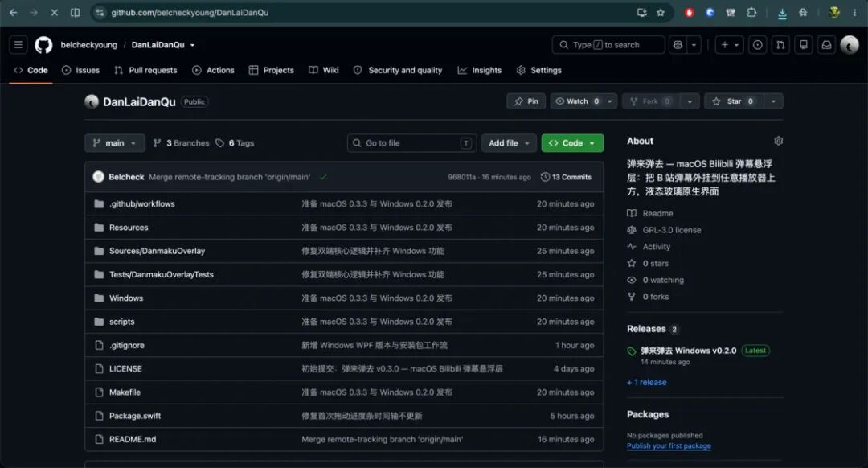
Task: Open the GitHub hamburger navigation menu
Action: (18, 45)
